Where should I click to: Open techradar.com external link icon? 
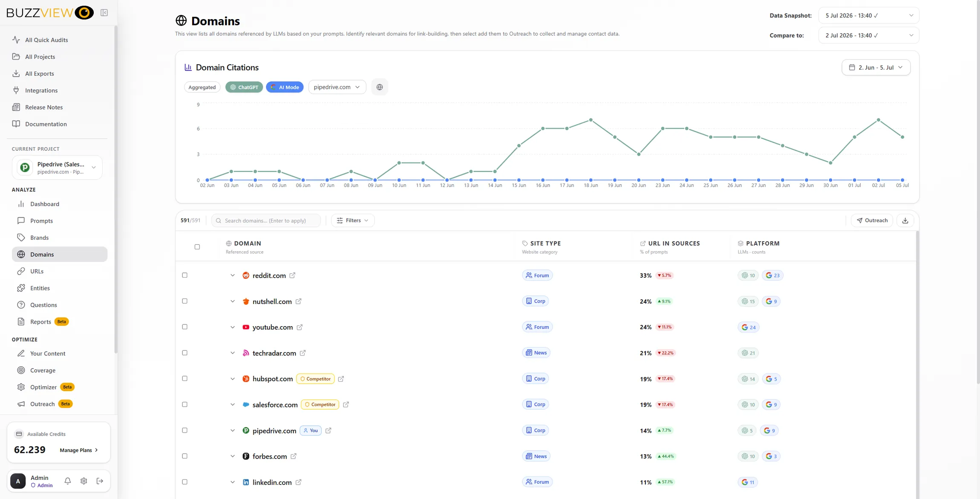point(303,353)
